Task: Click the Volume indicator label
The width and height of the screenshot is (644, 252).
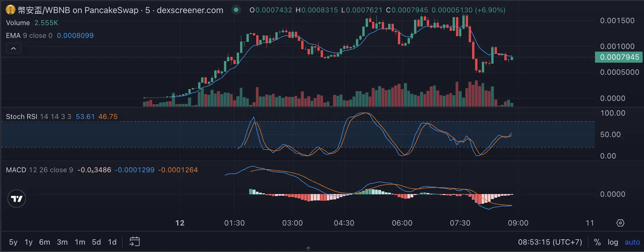Action: click(x=18, y=23)
